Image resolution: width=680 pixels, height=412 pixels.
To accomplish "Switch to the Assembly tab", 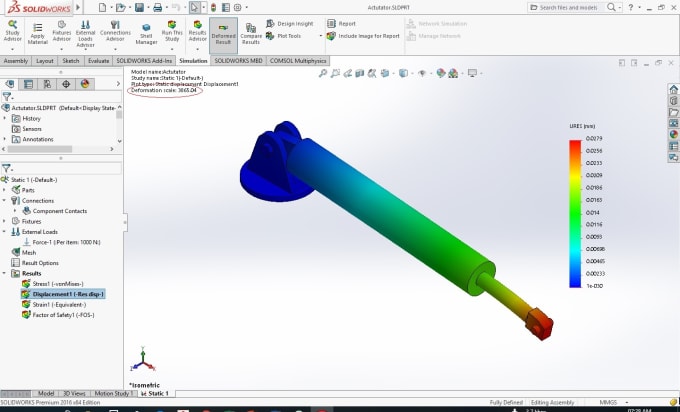I will tap(16, 61).
